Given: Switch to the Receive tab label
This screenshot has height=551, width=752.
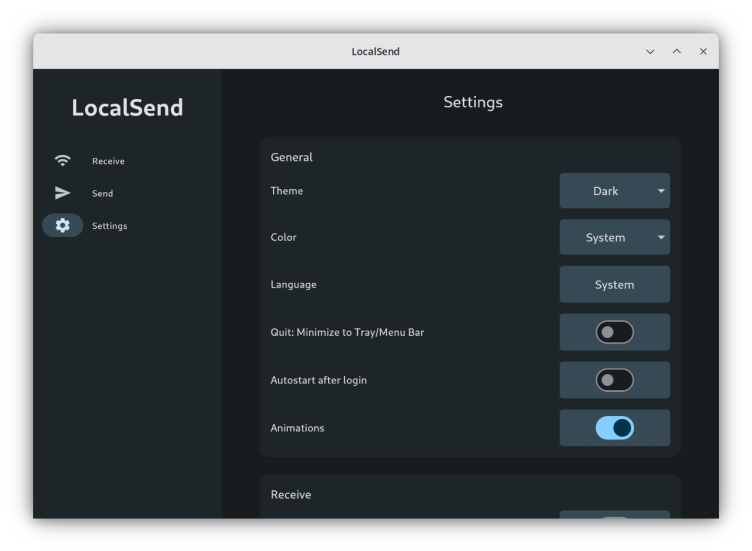Looking at the screenshot, I should [x=108, y=161].
